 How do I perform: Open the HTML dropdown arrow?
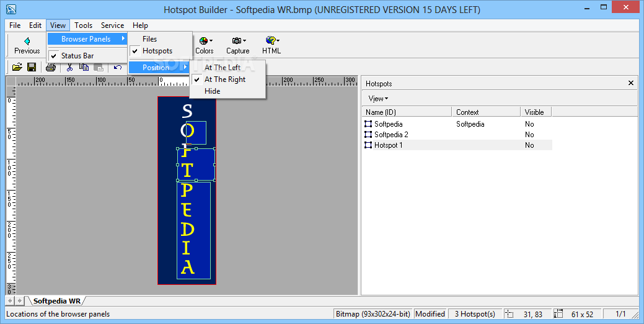278,41
